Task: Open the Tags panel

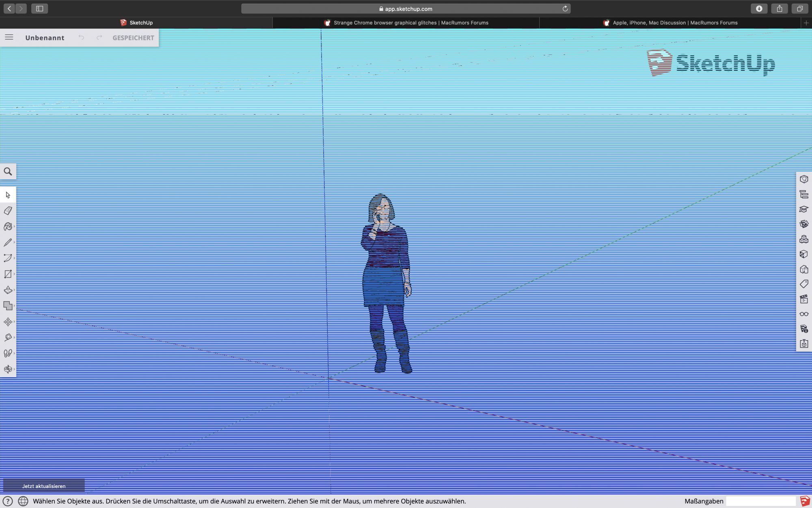Action: click(804, 284)
